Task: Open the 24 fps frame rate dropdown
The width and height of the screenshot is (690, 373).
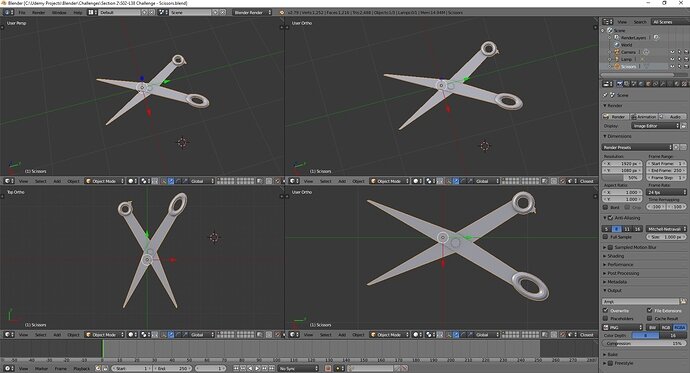Action: (x=667, y=192)
